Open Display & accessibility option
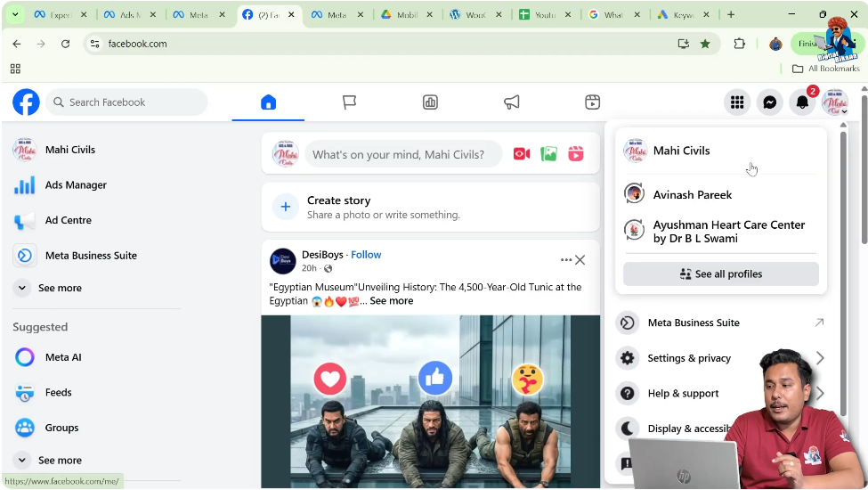 689,429
